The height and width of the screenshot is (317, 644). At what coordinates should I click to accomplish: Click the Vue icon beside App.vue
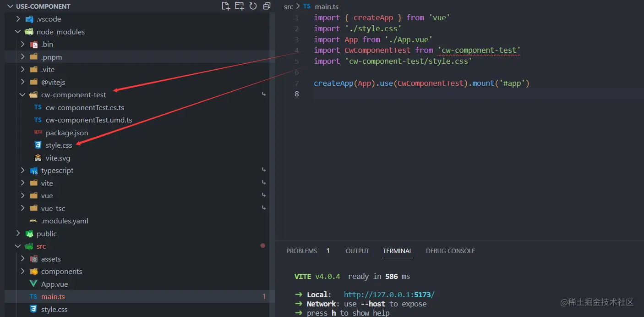click(x=33, y=284)
